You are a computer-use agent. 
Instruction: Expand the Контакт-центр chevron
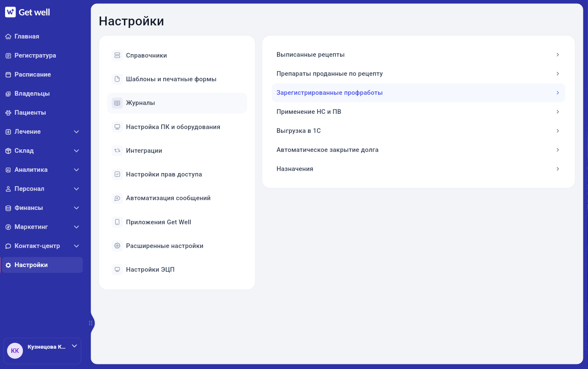pyautogui.click(x=77, y=246)
